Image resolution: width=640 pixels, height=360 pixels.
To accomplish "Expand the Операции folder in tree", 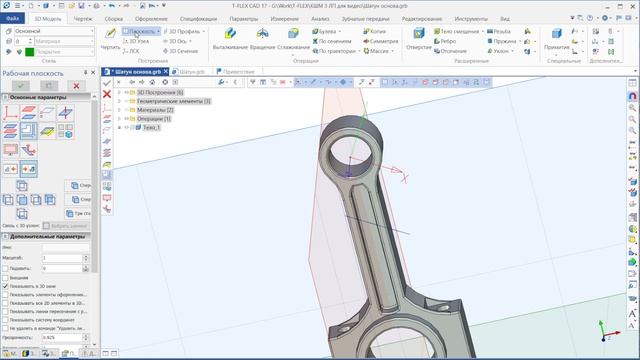I will (119, 119).
